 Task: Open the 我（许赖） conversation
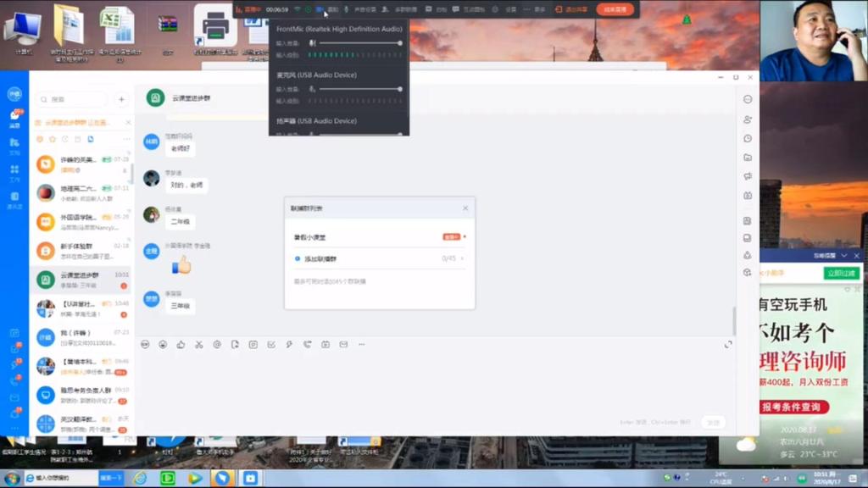81,337
